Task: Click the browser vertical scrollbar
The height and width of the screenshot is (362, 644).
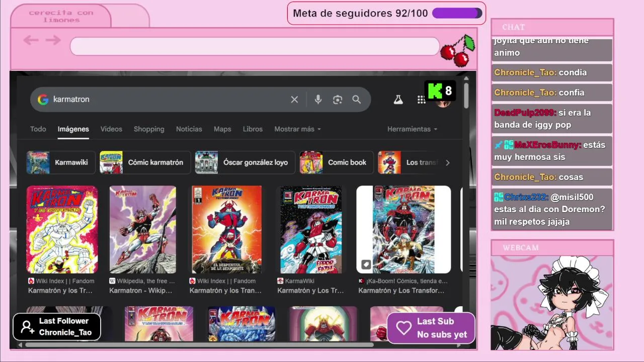Action: pyautogui.click(x=466, y=96)
